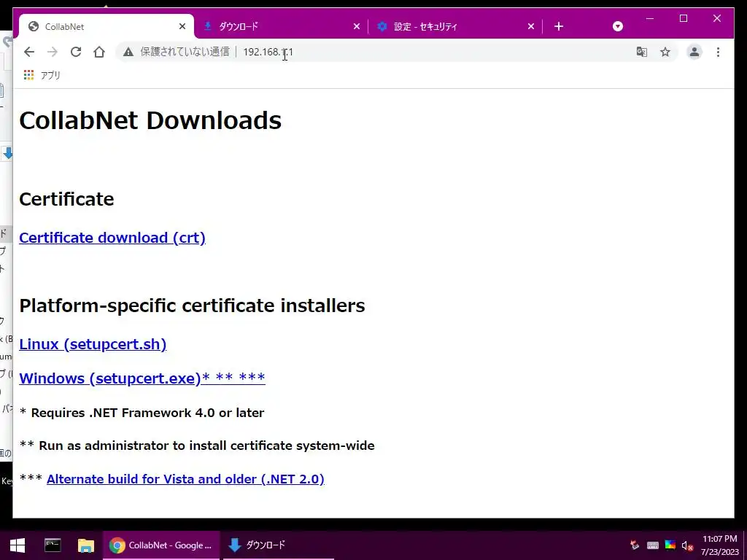Select CollabNet - Google Chrome taskbar item
The height and width of the screenshot is (560, 747).
pyautogui.click(x=161, y=545)
